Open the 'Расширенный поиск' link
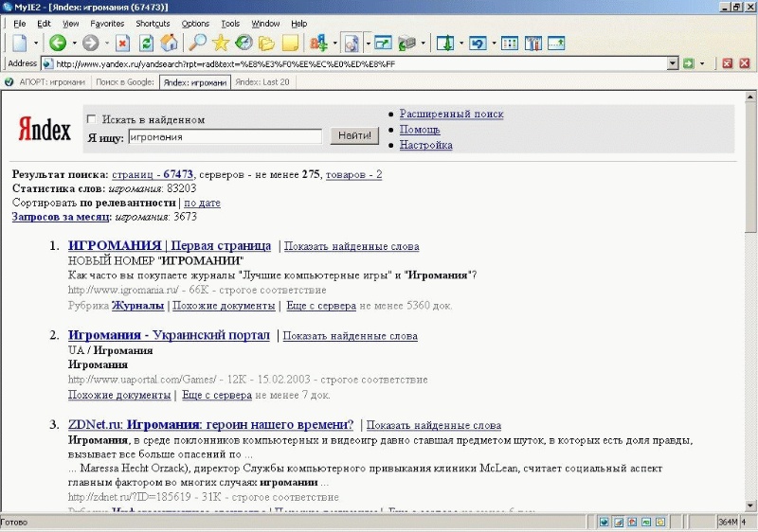 452,114
